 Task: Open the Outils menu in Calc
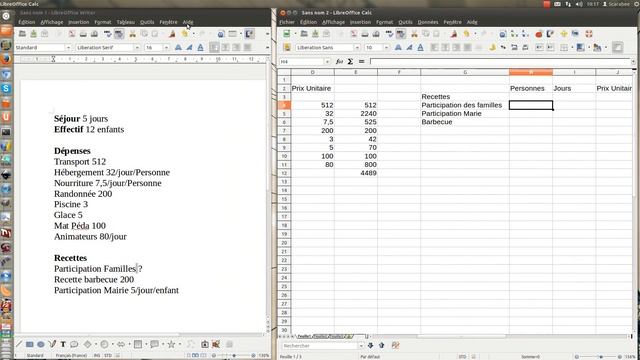click(x=405, y=22)
